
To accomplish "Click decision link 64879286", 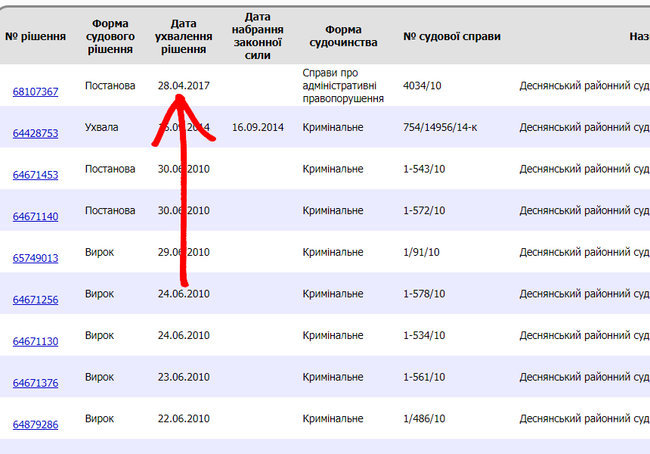I will pyautogui.click(x=35, y=425).
